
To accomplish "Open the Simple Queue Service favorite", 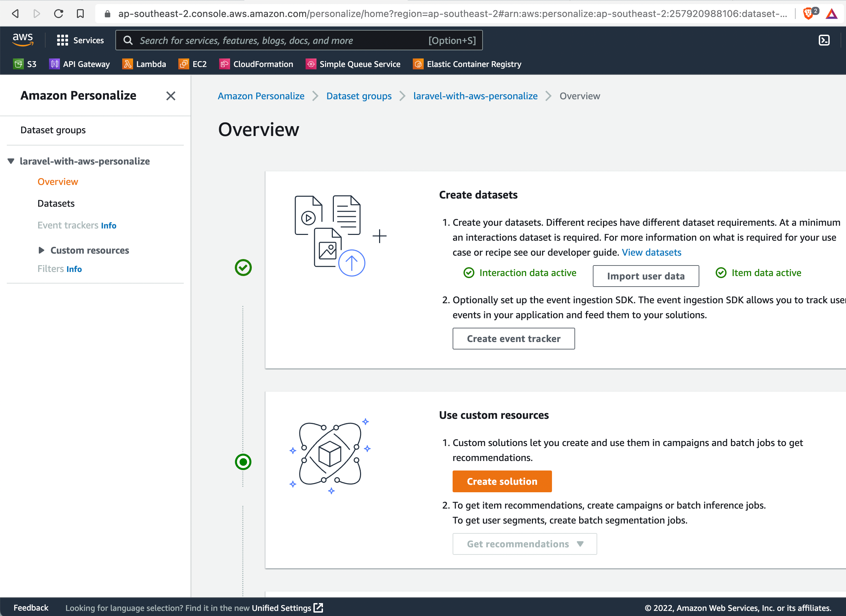I will click(x=353, y=64).
